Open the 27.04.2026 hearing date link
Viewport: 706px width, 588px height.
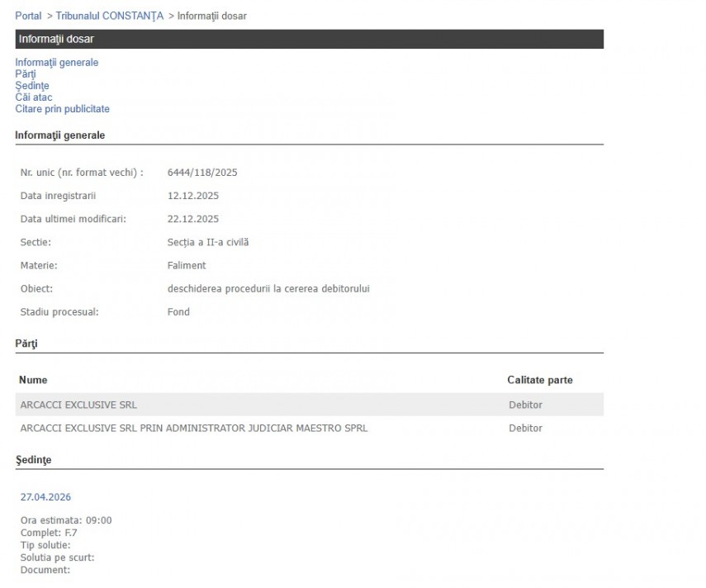45,497
